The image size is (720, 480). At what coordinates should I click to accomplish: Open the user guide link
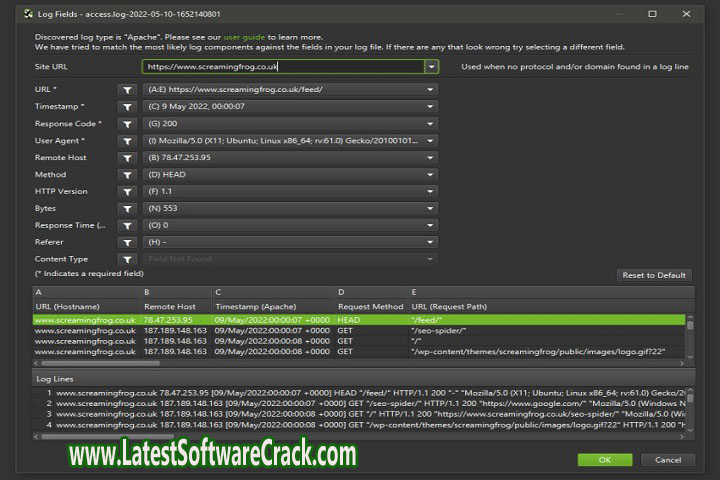240,35
